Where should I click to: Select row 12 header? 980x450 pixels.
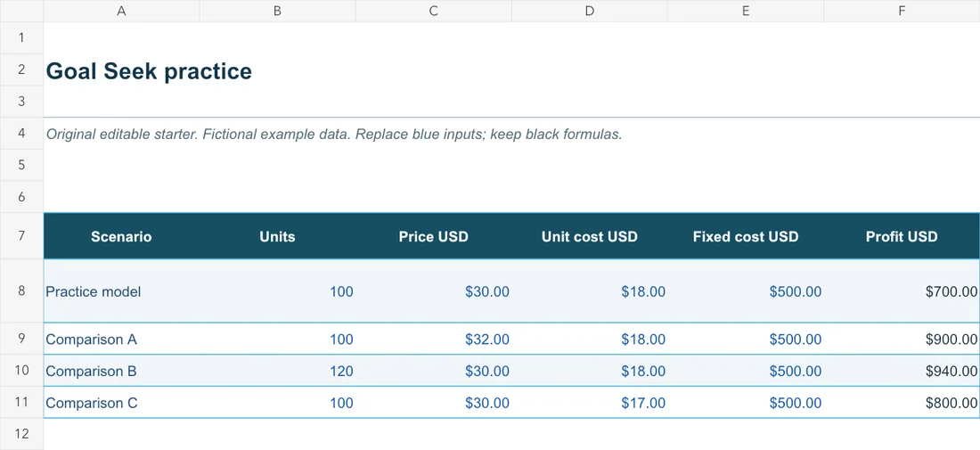pos(21,434)
